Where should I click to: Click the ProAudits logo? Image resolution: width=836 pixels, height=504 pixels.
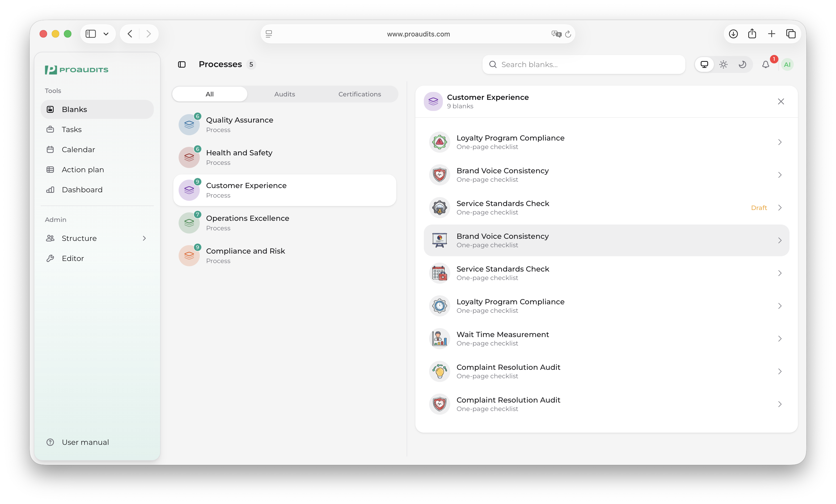(76, 69)
